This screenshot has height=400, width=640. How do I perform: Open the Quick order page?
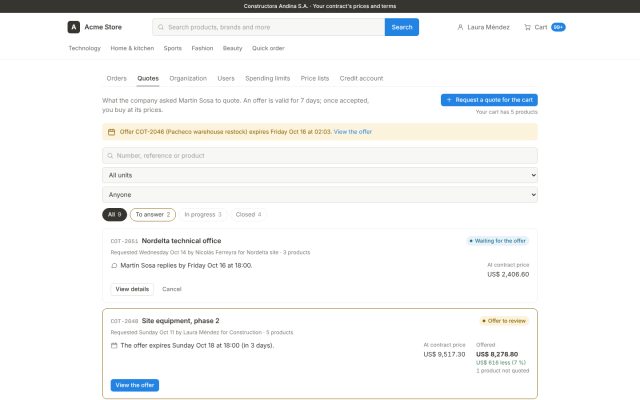[x=268, y=48]
